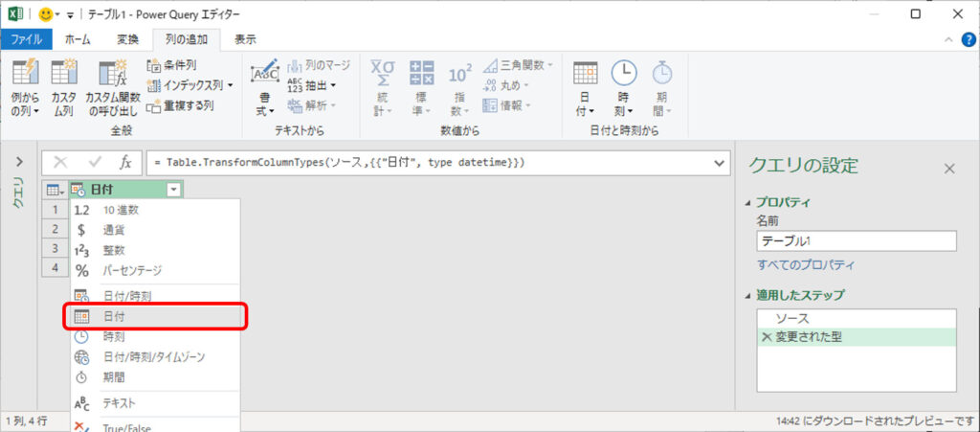The width and height of the screenshot is (980, 432).
Task: Open すべてのプロパティ link
Action: tap(805, 265)
